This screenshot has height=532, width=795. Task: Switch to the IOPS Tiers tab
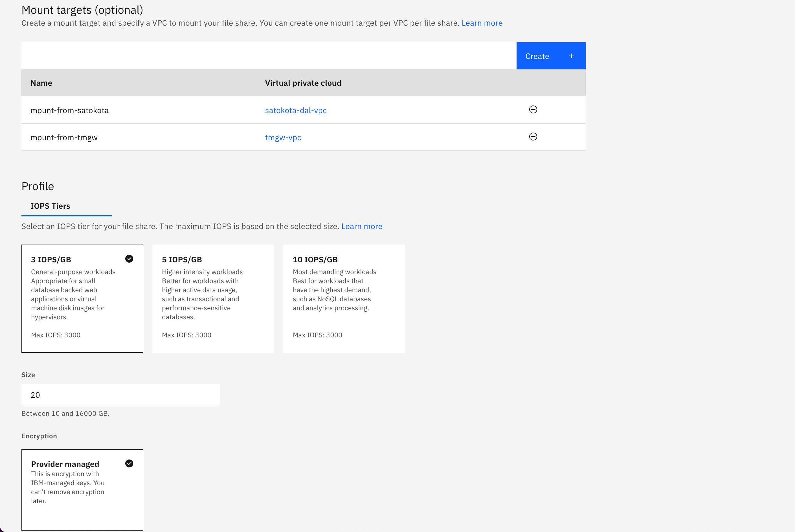[50, 206]
